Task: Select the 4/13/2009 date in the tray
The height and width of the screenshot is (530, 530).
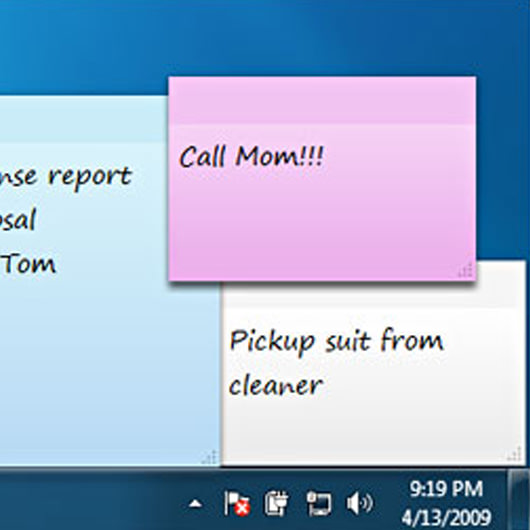Action: coord(446,517)
